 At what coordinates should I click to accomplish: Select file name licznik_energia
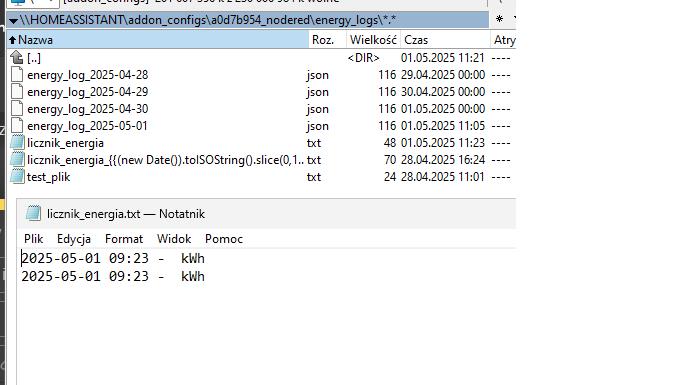[x=65, y=143]
